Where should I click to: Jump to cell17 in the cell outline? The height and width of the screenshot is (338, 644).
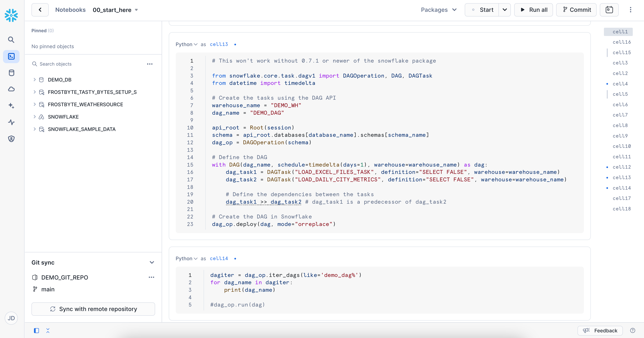coord(622,198)
